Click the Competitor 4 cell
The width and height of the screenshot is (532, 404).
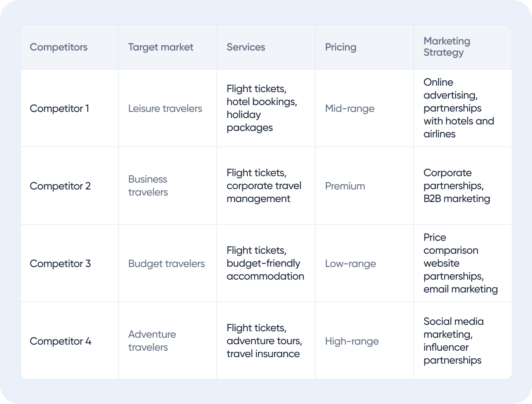pyautogui.click(x=61, y=341)
